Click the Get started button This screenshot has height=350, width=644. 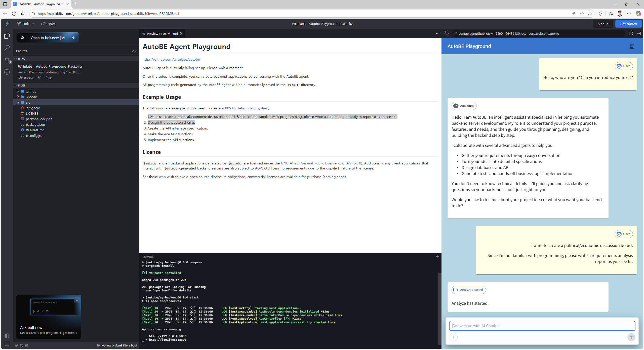click(x=628, y=24)
